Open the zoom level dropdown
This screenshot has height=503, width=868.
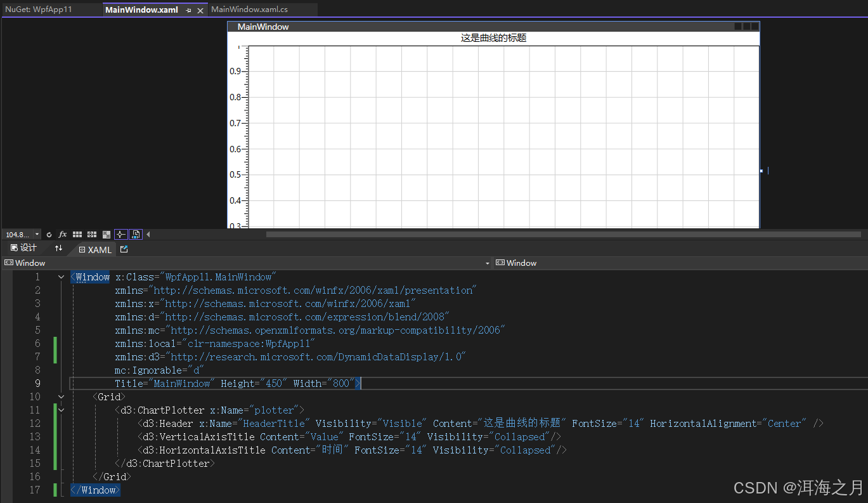[37, 235]
